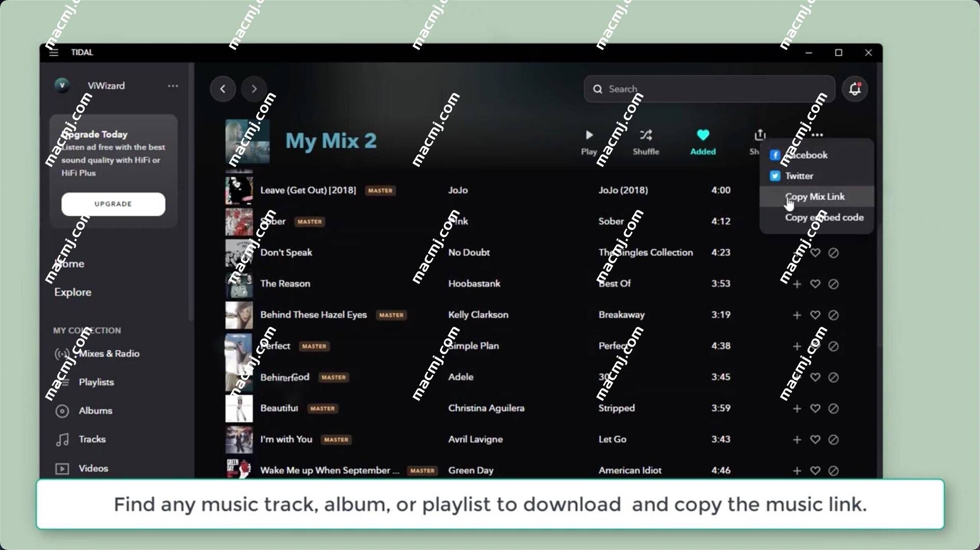This screenshot has height=550, width=980.
Task: Favorite I'm with You heart
Action: pyautogui.click(x=815, y=440)
